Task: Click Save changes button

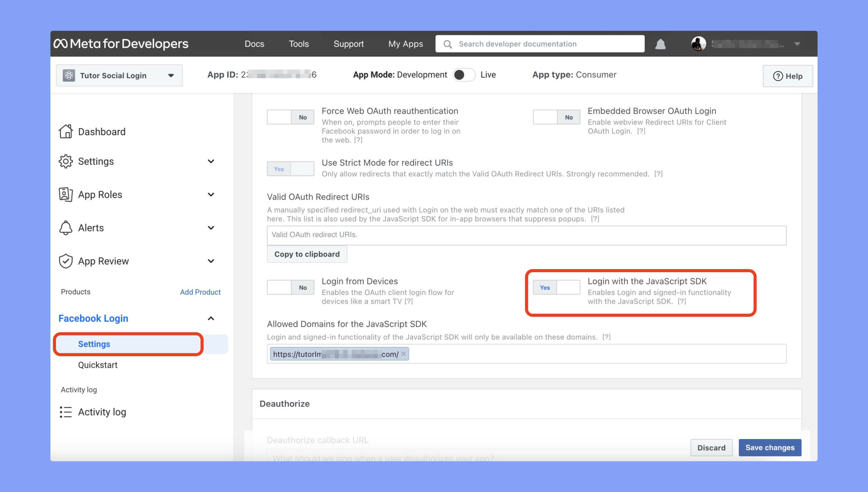Action: [x=770, y=447]
